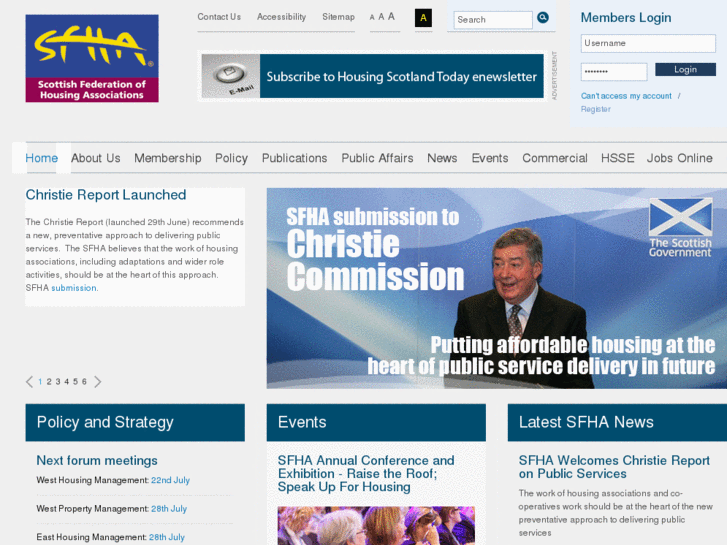Open the Accessibility link
Viewport: 727px width, 545px height.
coord(281,17)
